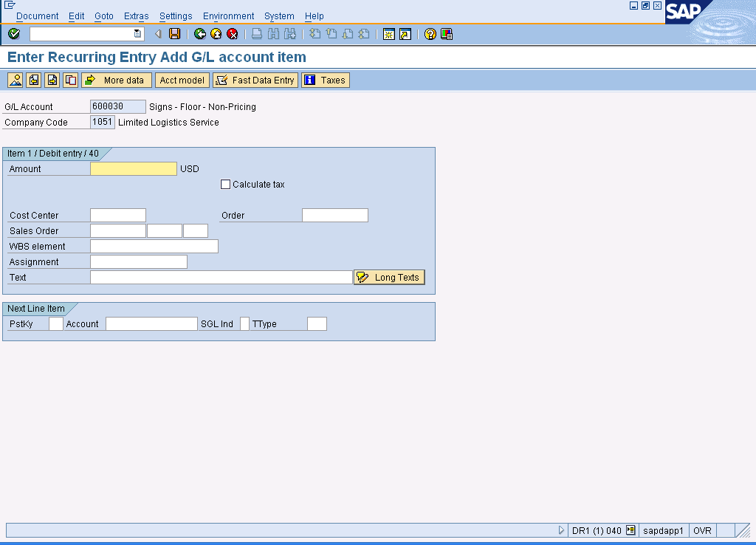756x545 pixels.
Task: Click the Company Code field 1051
Action: tap(103, 122)
